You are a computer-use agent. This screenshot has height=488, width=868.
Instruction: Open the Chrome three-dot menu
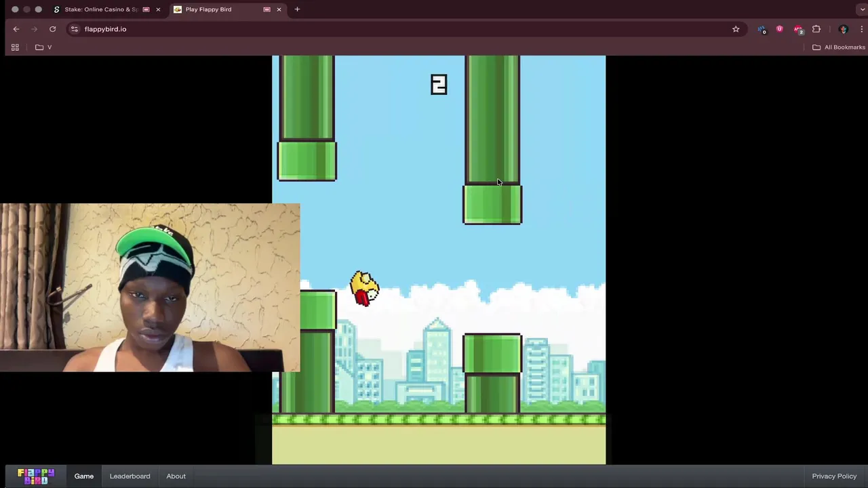pyautogui.click(x=861, y=29)
